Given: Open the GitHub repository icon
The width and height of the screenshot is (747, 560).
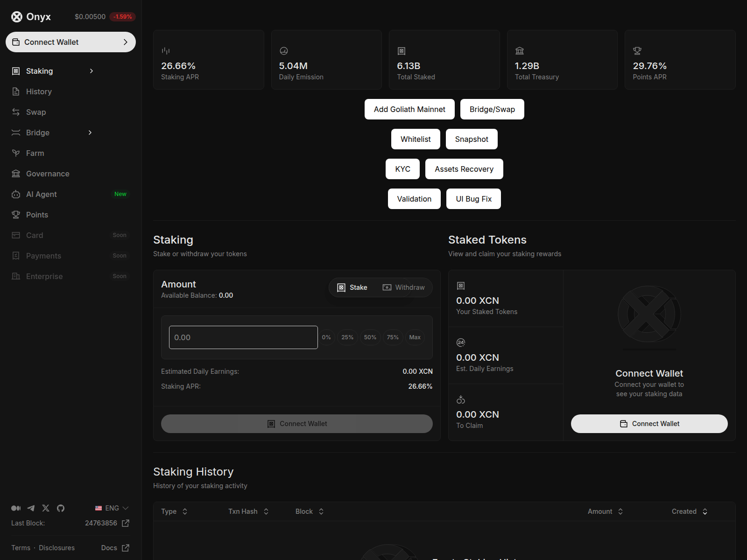Looking at the screenshot, I should (x=61, y=508).
